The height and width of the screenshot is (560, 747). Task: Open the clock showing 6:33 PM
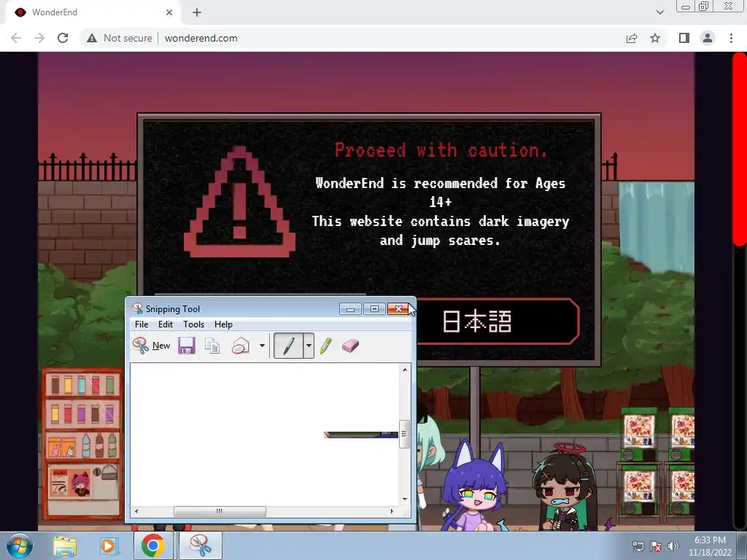pyautogui.click(x=710, y=546)
